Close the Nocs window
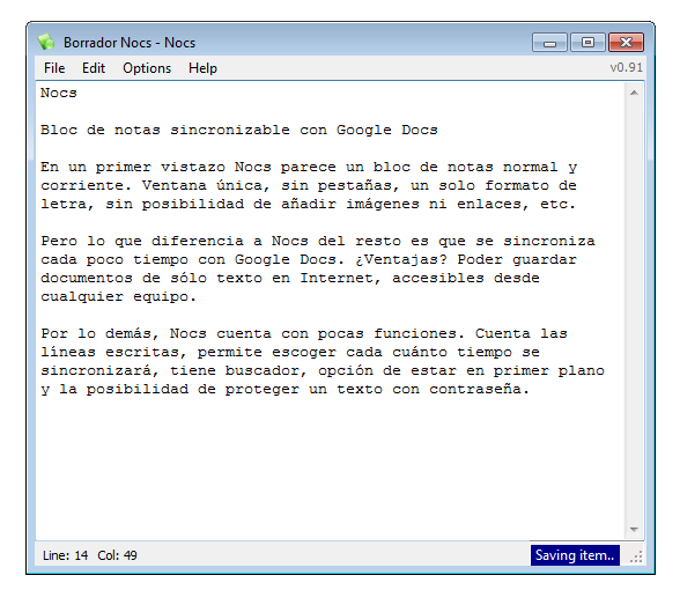This screenshot has height=612, width=680. 626,43
